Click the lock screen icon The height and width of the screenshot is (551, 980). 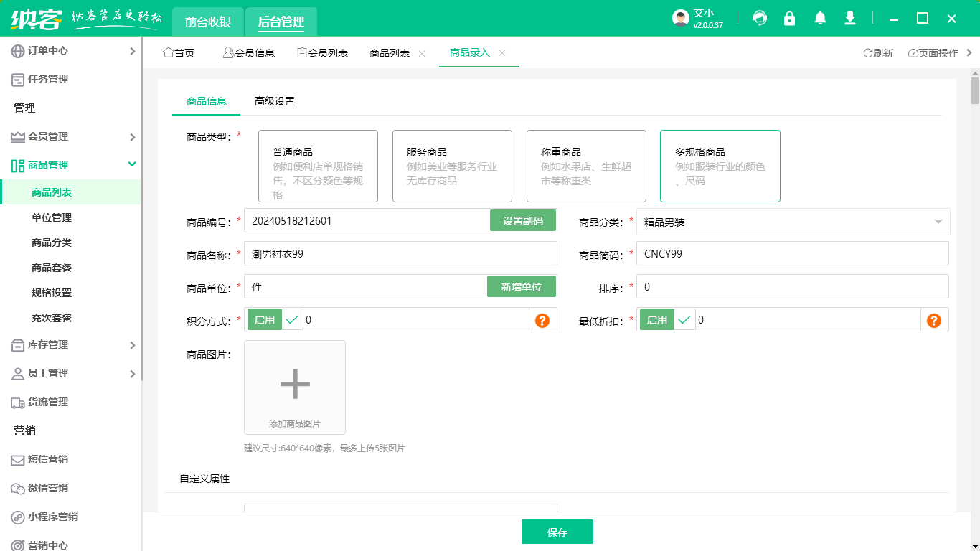(790, 19)
